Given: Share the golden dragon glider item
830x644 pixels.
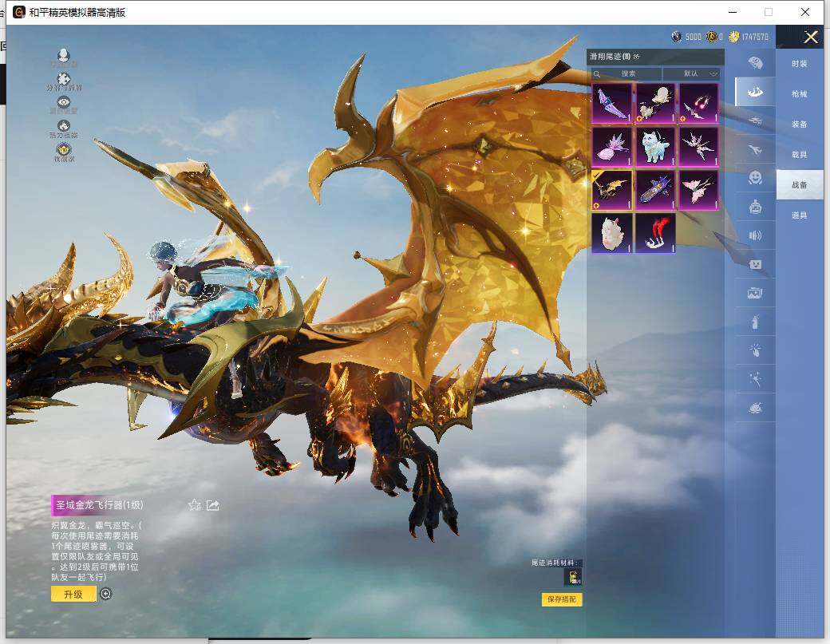Looking at the screenshot, I should coord(213,505).
